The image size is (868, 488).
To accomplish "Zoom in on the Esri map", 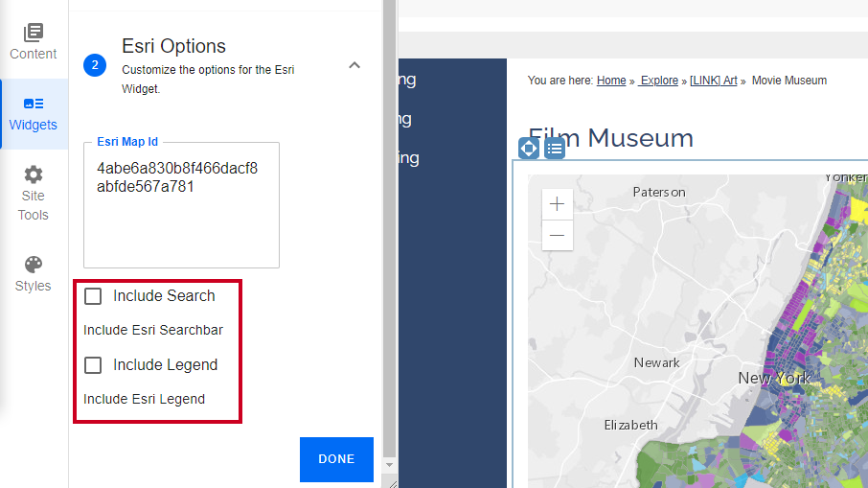I will pyautogui.click(x=557, y=204).
